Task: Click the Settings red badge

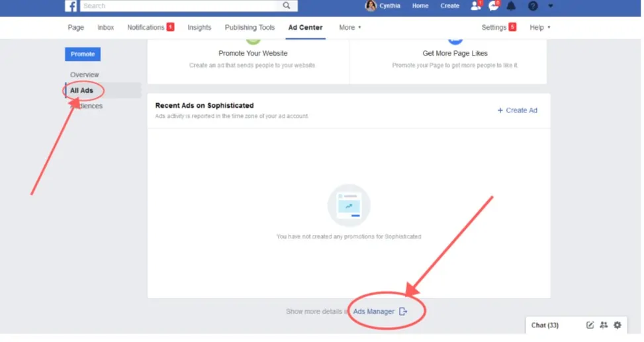Action: (512, 27)
